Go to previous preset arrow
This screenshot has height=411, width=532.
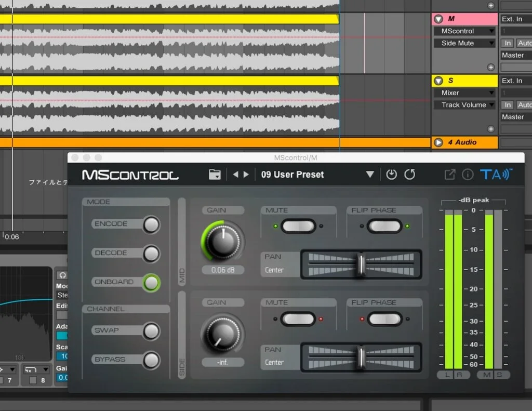pos(236,175)
